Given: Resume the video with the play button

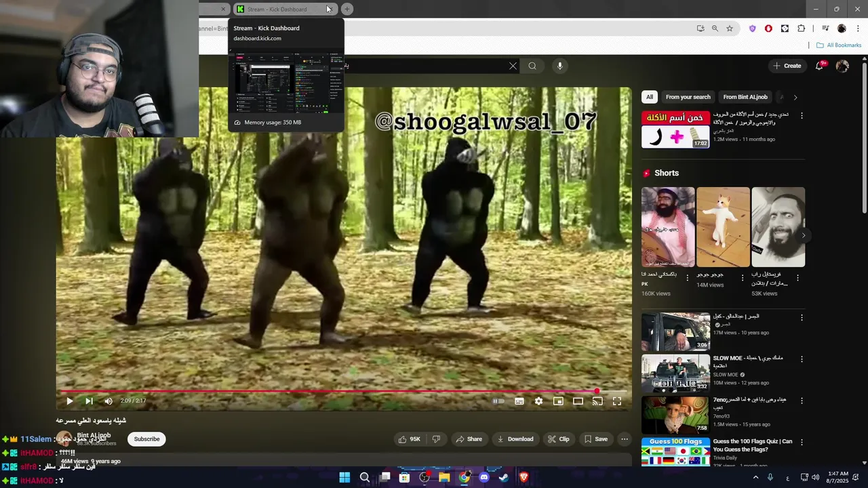Looking at the screenshot, I should [69, 401].
